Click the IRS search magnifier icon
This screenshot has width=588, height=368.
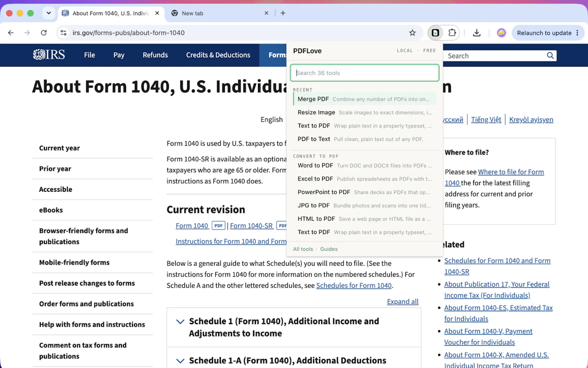click(550, 56)
